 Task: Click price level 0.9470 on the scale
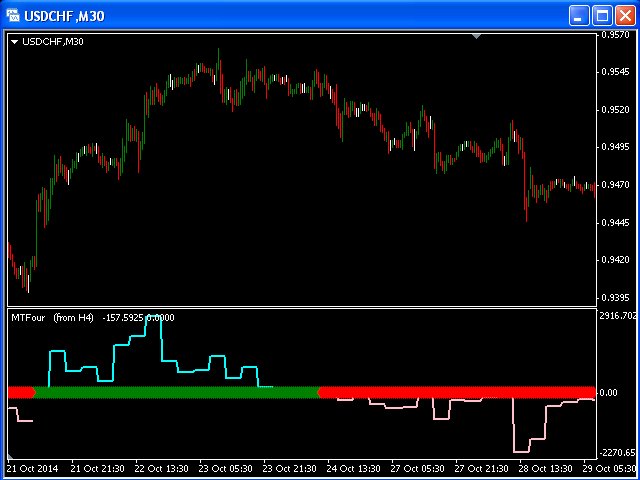tap(616, 185)
